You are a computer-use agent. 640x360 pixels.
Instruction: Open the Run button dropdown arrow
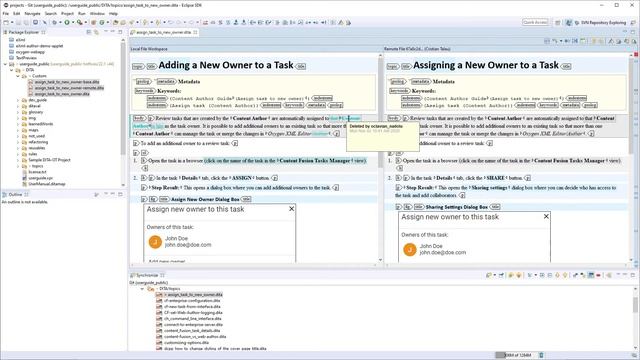73,22
